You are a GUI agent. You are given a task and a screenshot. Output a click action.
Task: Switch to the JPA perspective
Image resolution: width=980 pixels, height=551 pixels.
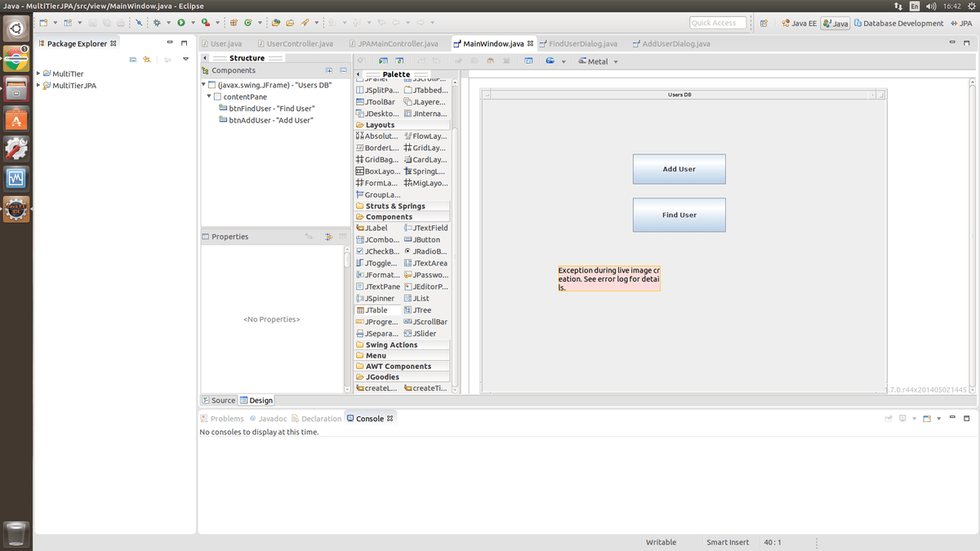[x=960, y=23]
